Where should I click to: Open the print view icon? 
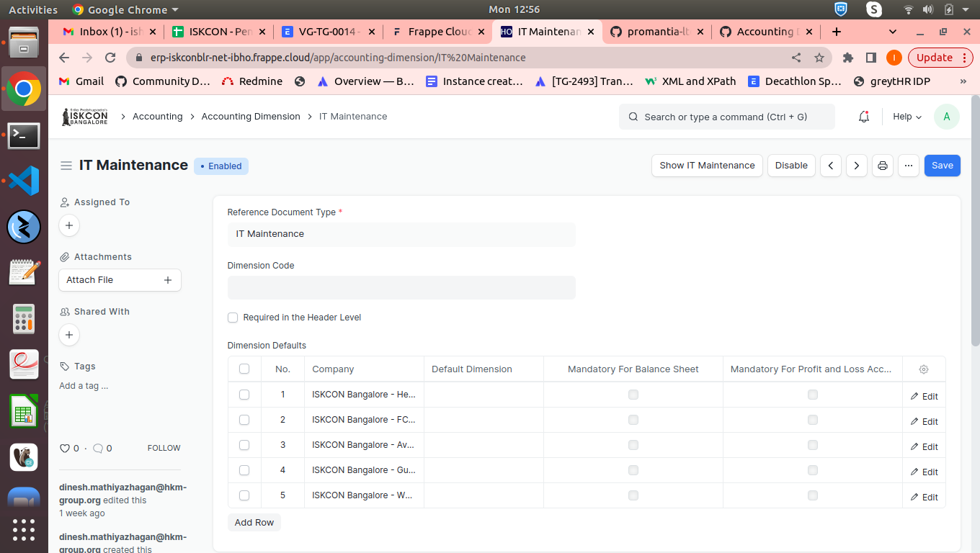882,166
